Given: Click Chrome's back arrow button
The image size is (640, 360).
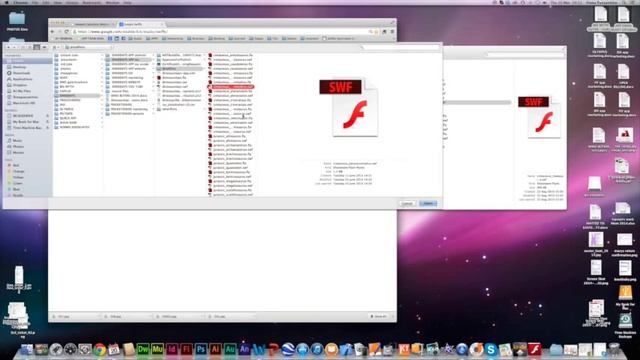Looking at the screenshot, I should click(52, 31).
